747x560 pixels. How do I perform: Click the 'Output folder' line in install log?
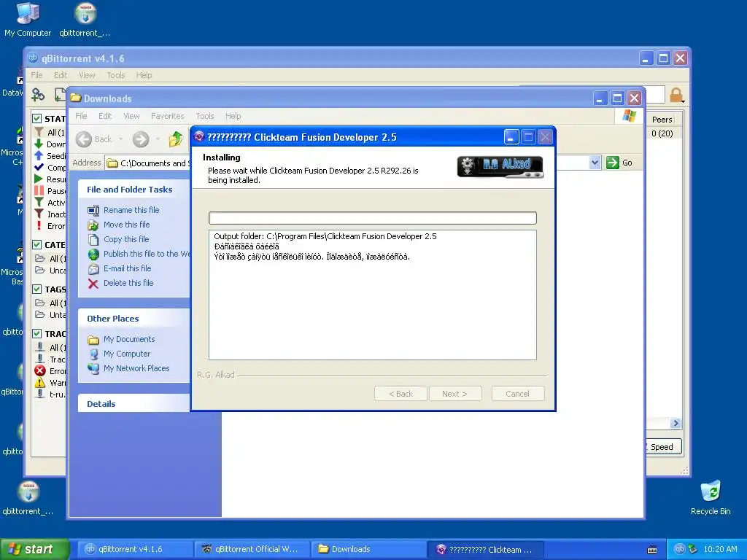point(325,236)
